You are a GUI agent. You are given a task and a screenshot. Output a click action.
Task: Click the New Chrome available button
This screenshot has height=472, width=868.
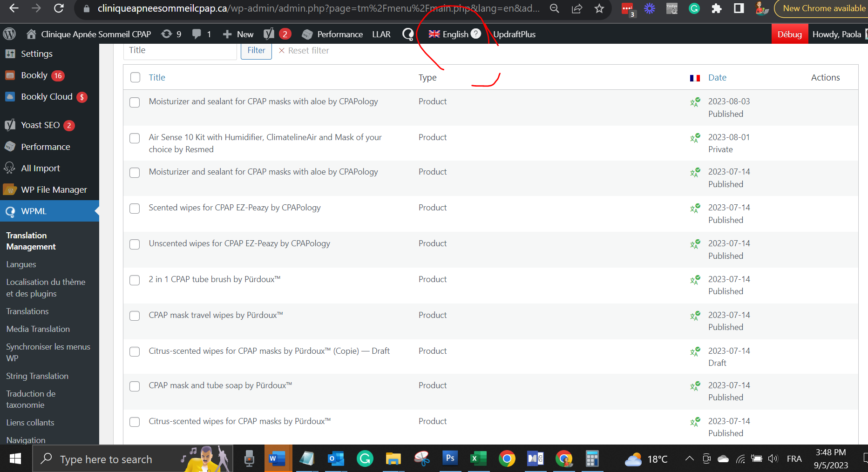[822, 8]
